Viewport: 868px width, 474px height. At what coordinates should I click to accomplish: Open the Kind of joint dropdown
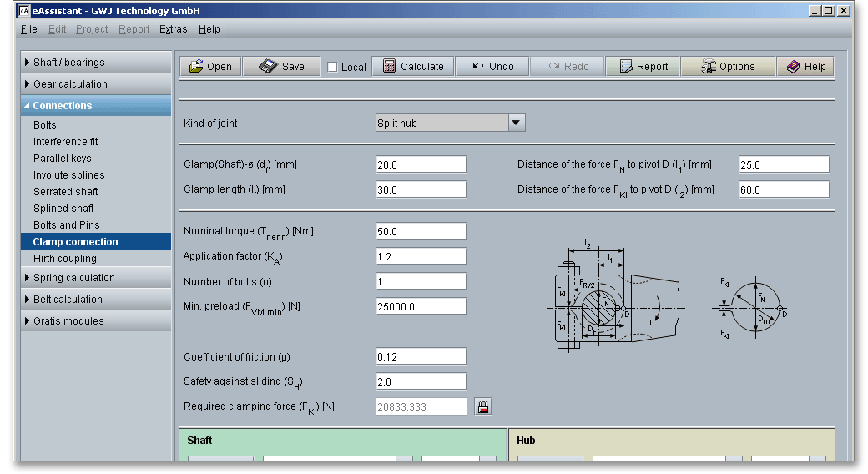(516, 123)
